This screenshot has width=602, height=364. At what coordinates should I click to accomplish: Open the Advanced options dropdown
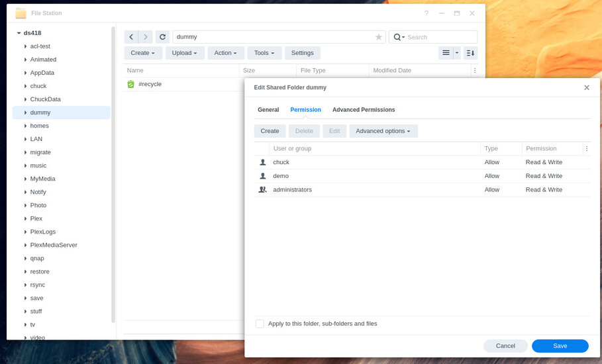[383, 131]
